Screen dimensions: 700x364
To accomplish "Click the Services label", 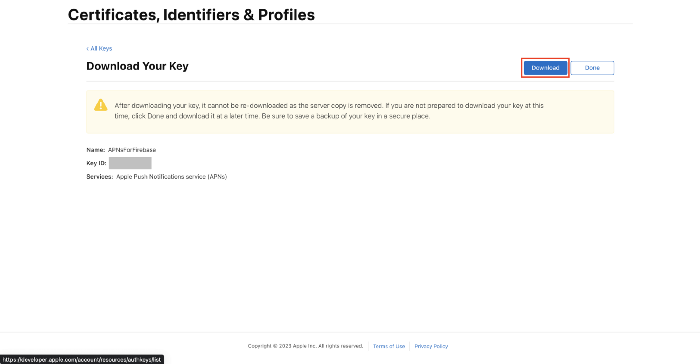I will 100,177.
